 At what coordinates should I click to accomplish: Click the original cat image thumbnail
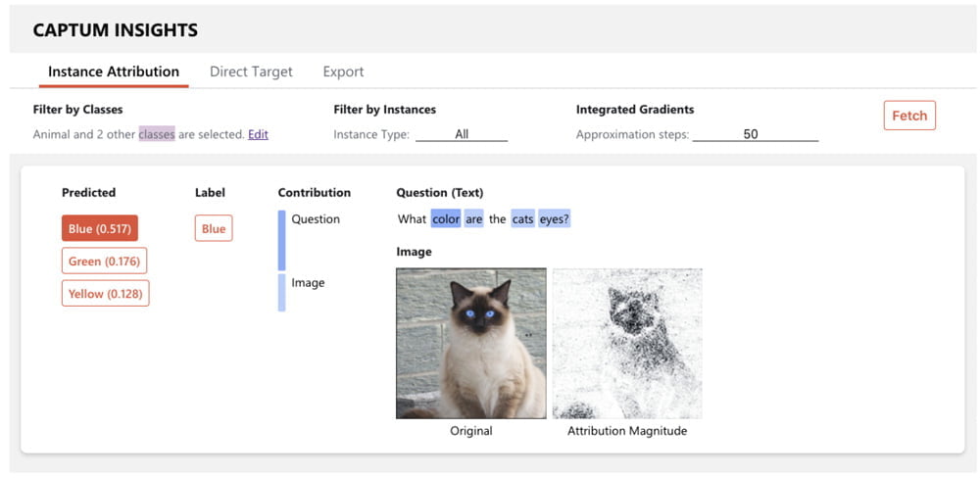pos(471,344)
